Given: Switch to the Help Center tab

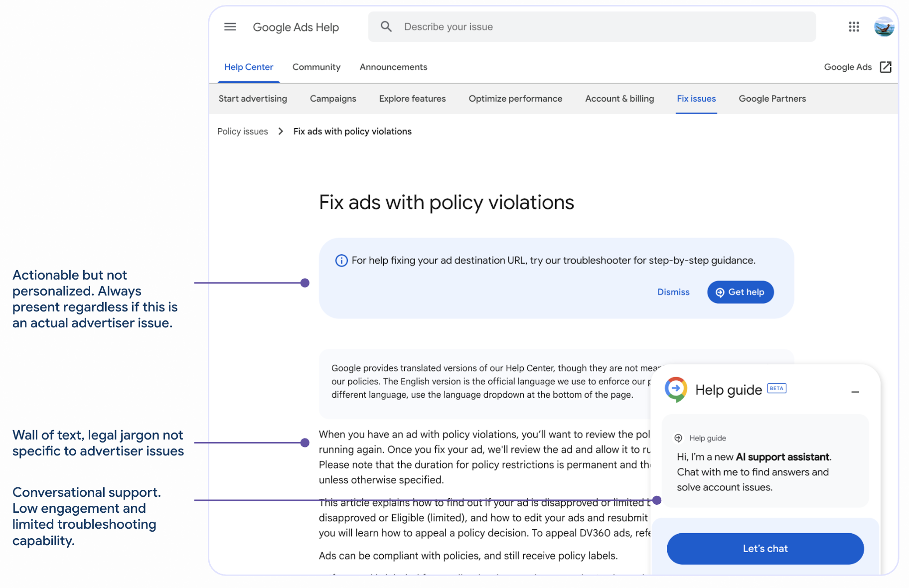Looking at the screenshot, I should [x=249, y=67].
